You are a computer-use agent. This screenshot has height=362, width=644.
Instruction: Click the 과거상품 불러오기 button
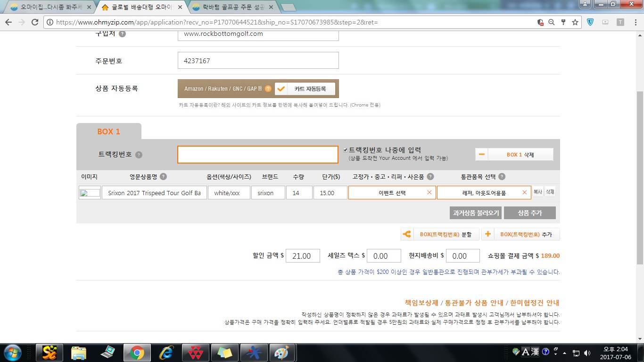(x=475, y=213)
